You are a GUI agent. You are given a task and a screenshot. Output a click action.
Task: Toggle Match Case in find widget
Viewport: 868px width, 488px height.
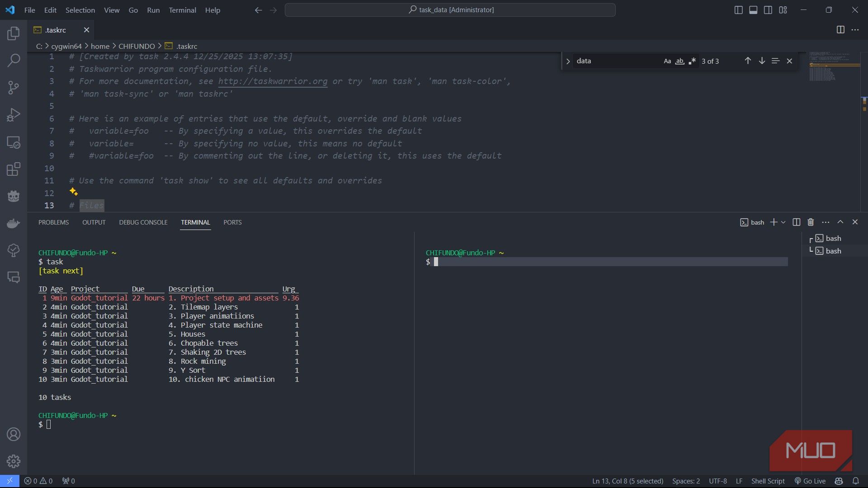(x=667, y=61)
